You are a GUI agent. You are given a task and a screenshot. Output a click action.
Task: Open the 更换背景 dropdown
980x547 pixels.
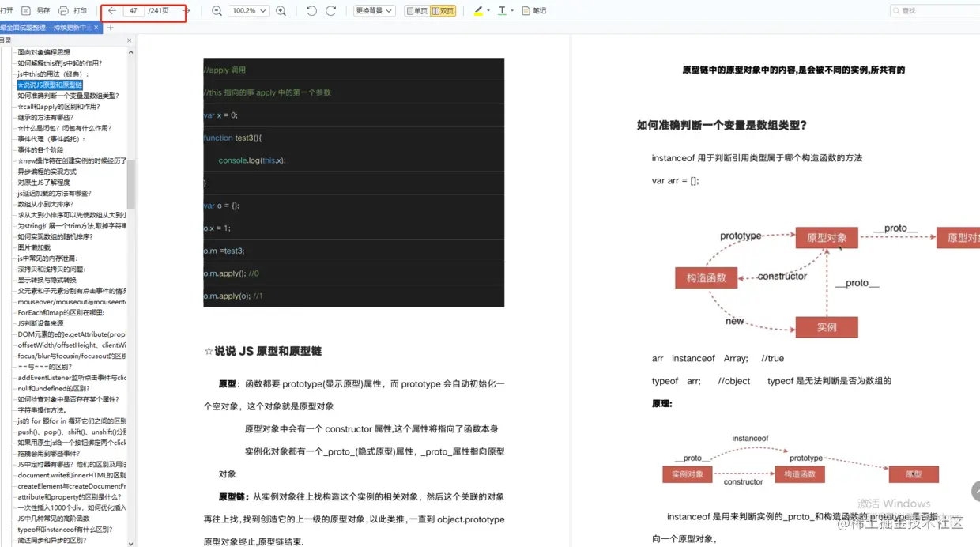[374, 11]
